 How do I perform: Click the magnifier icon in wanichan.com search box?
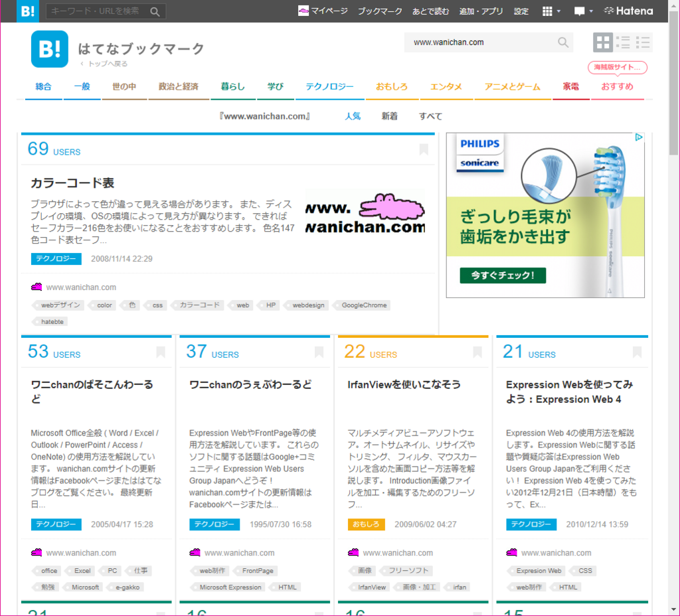[x=563, y=42]
